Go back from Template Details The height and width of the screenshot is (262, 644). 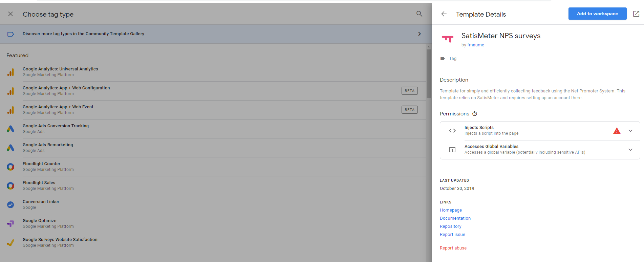pos(444,14)
